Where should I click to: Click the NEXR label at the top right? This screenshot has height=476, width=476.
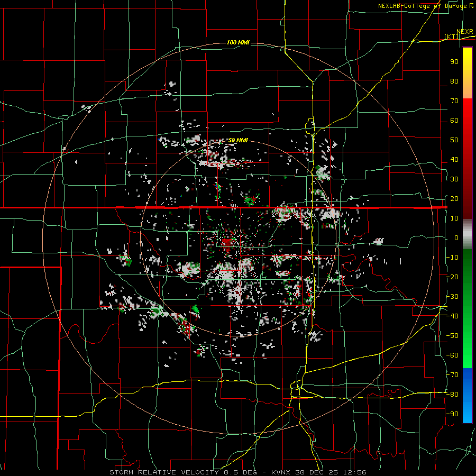(465, 32)
